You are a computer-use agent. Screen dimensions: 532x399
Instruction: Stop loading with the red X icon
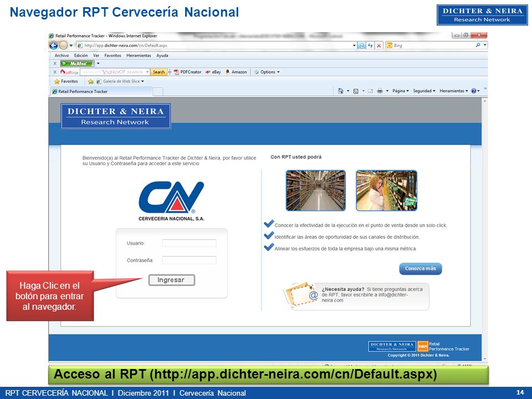click(379, 45)
